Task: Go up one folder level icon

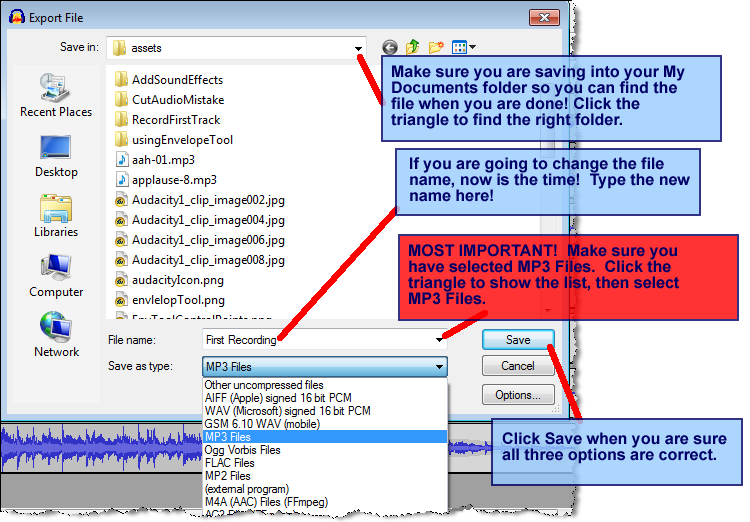Action: [412, 47]
